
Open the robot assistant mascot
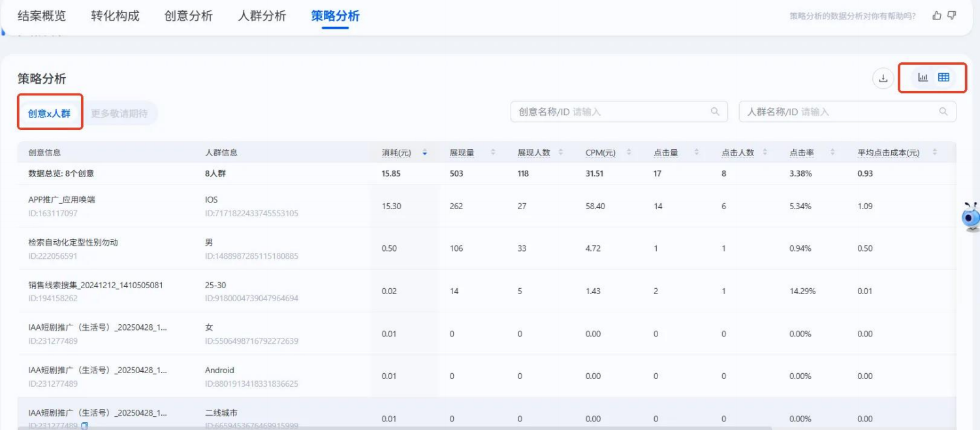(971, 217)
